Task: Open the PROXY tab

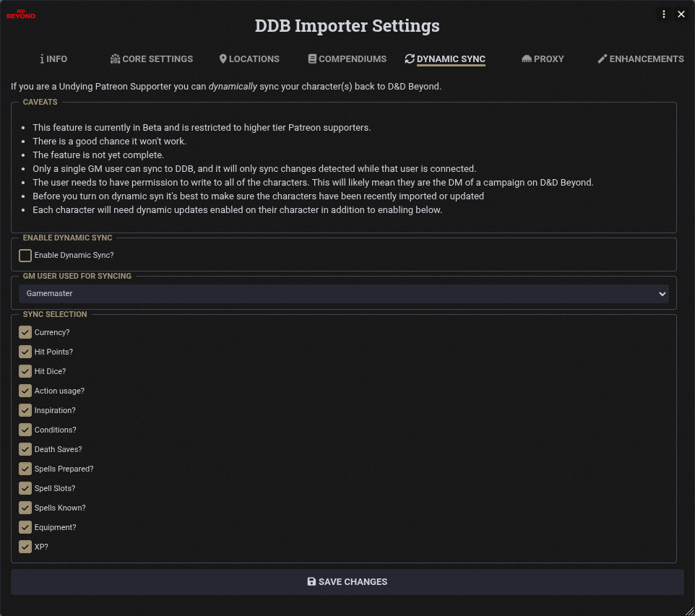Action: (543, 59)
